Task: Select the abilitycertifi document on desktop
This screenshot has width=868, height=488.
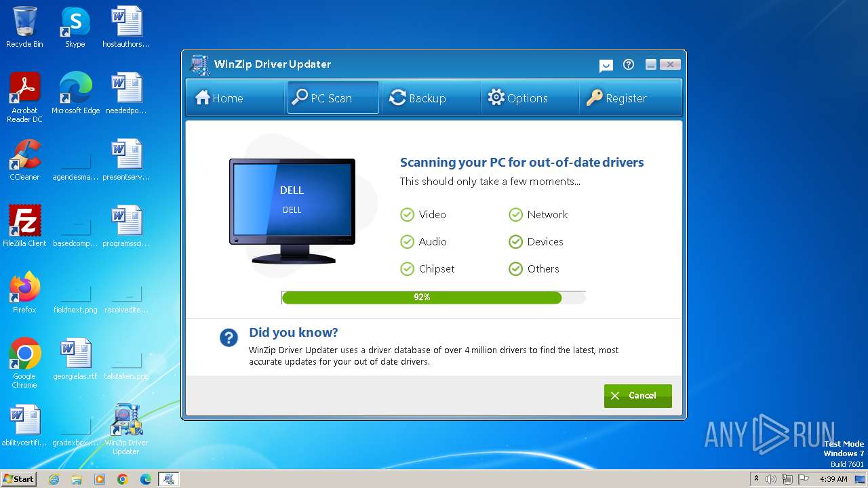Action: (x=24, y=426)
